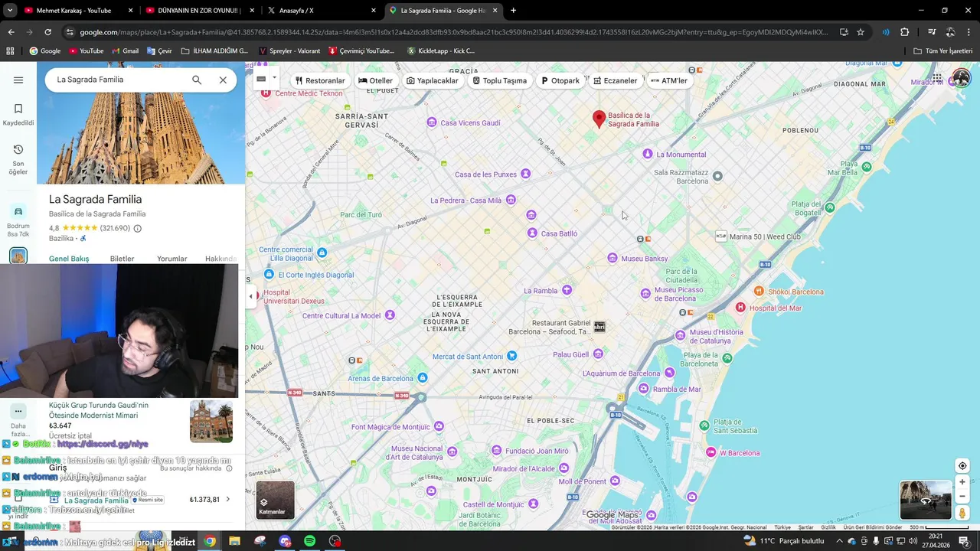Select Palau Güell marker
The height and width of the screenshot is (551, 980).
(x=598, y=354)
